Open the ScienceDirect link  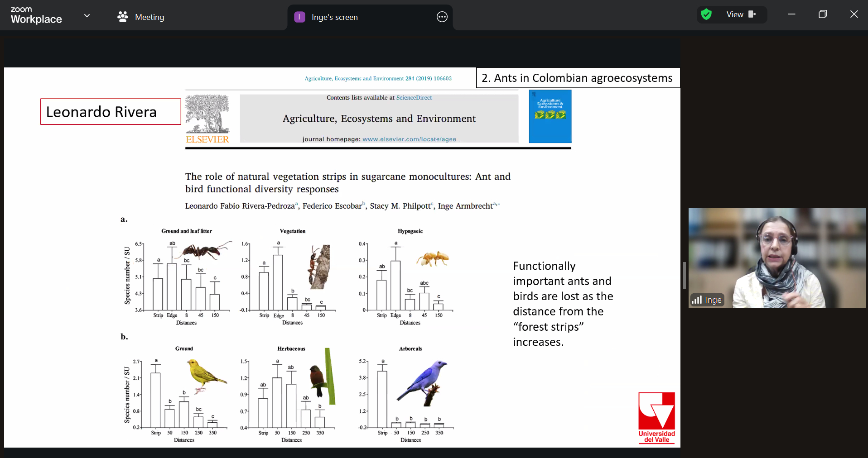[414, 98]
